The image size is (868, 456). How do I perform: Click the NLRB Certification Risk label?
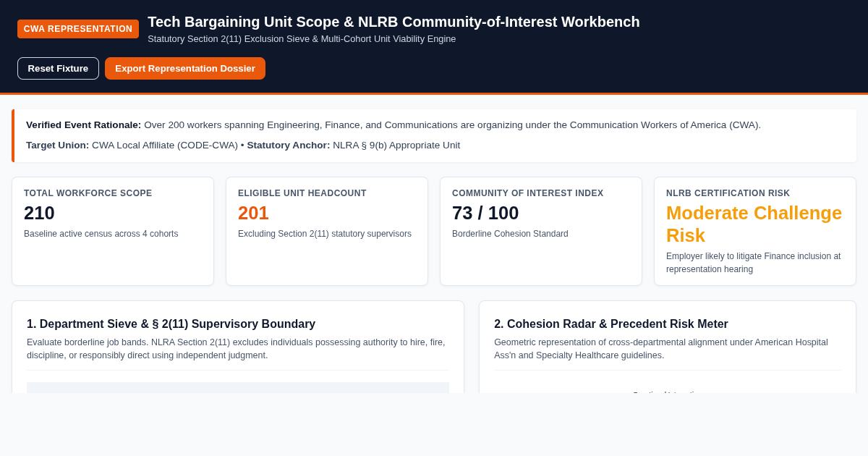click(728, 193)
